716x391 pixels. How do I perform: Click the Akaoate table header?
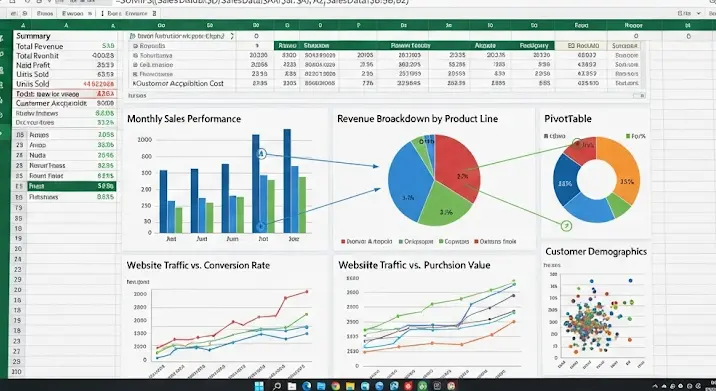[x=485, y=46]
